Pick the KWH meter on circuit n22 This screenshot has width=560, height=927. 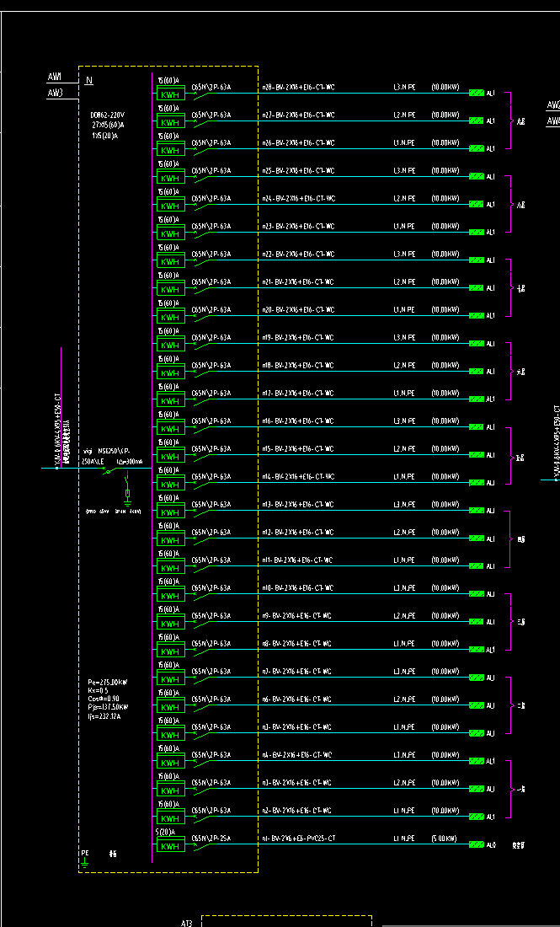[171, 260]
